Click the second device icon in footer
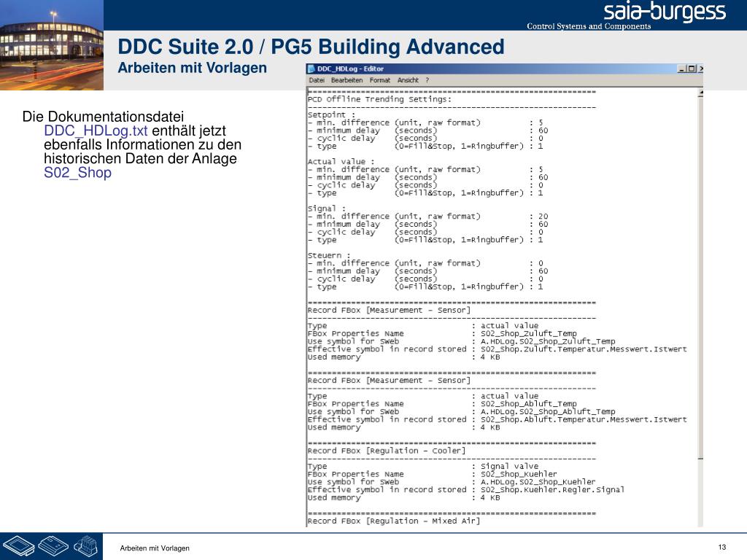Image resolution: width=747 pixels, height=560 pixels. tap(53, 545)
